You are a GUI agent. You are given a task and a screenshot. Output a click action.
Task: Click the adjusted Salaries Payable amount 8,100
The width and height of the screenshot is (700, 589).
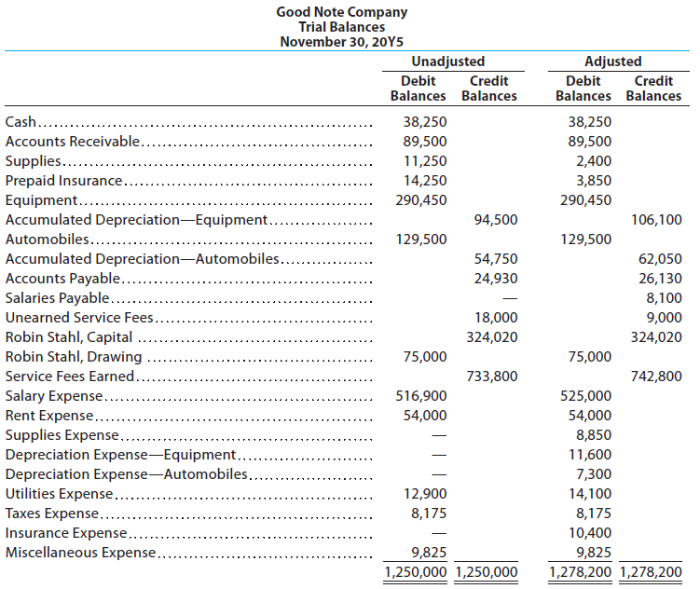664,298
